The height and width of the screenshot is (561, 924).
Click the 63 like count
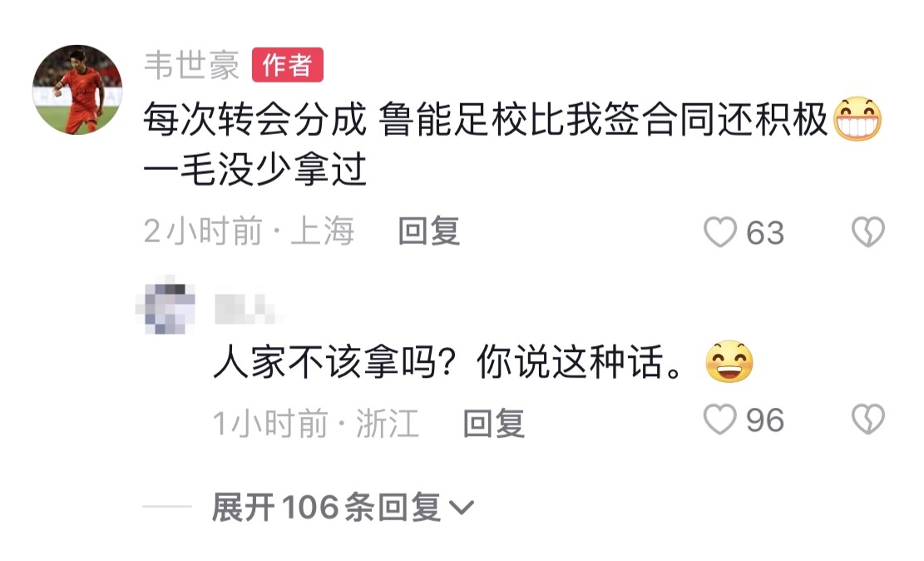[765, 233]
